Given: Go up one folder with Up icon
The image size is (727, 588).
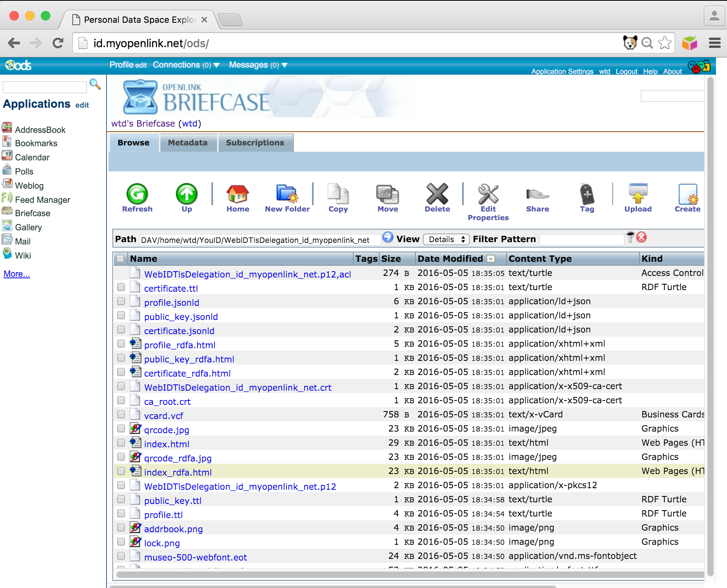Looking at the screenshot, I should coord(187,194).
